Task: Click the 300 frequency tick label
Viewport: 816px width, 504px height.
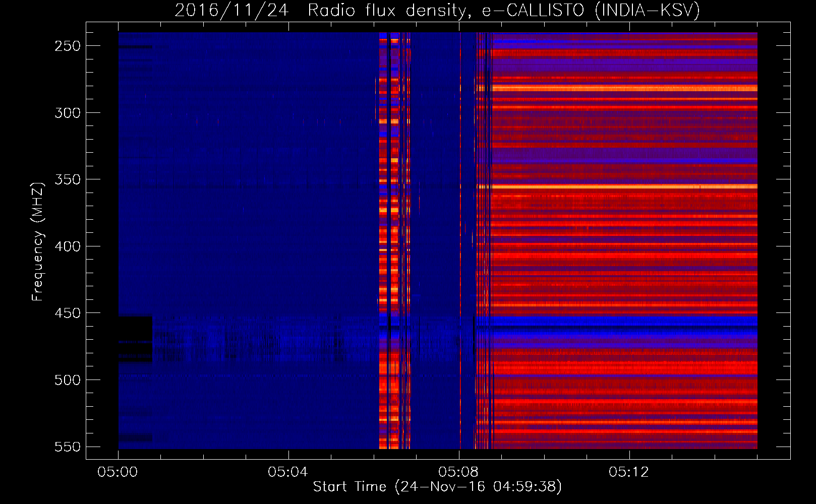Action: pos(68,113)
